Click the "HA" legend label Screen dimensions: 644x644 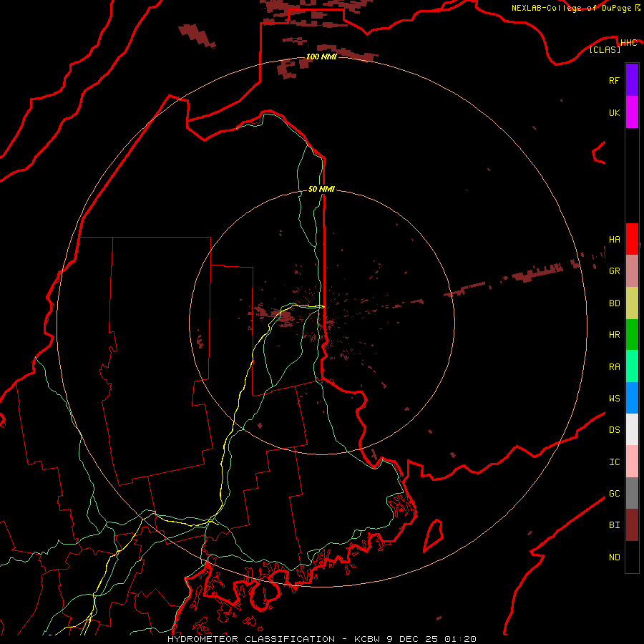pyautogui.click(x=614, y=240)
